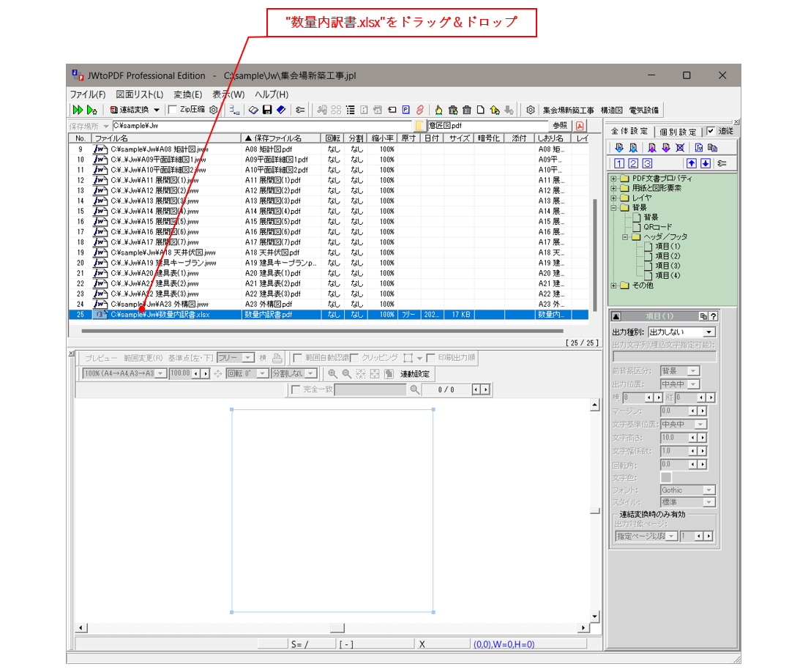This screenshot has width=789, height=672.
Task: Open the フォント dropdown showing Gothic
Action: point(687,489)
